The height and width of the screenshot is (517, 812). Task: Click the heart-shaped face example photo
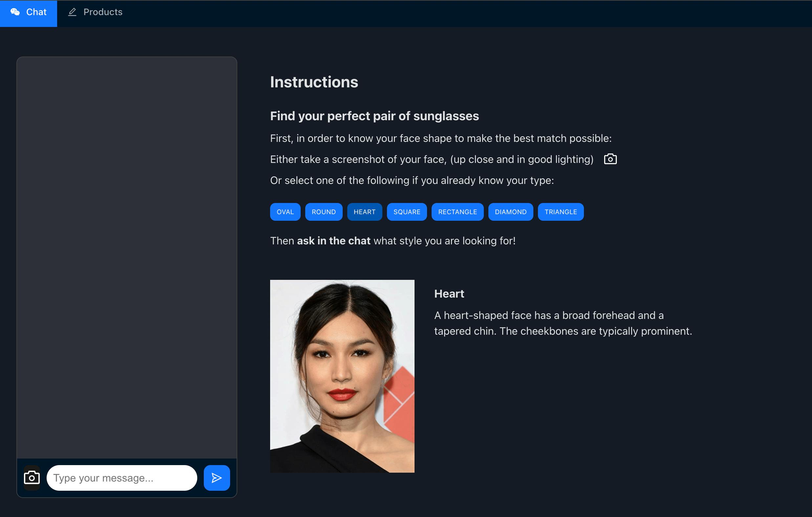tap(342, 376)
